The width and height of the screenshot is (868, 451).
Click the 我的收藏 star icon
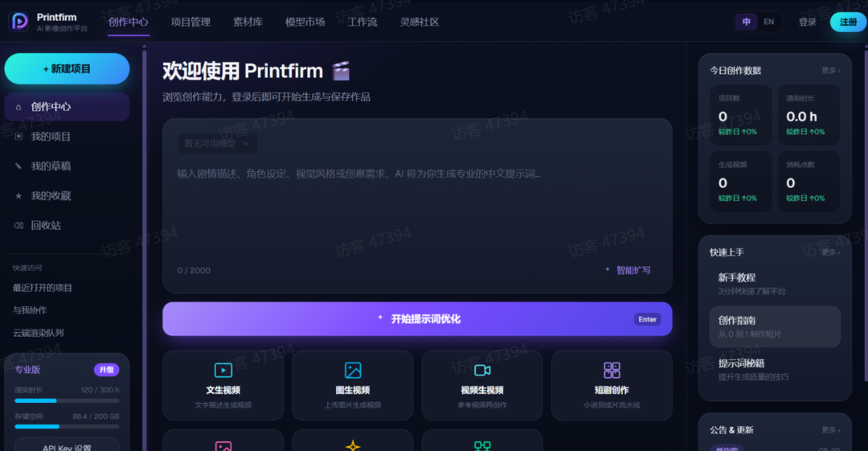[x=18, y=195]
